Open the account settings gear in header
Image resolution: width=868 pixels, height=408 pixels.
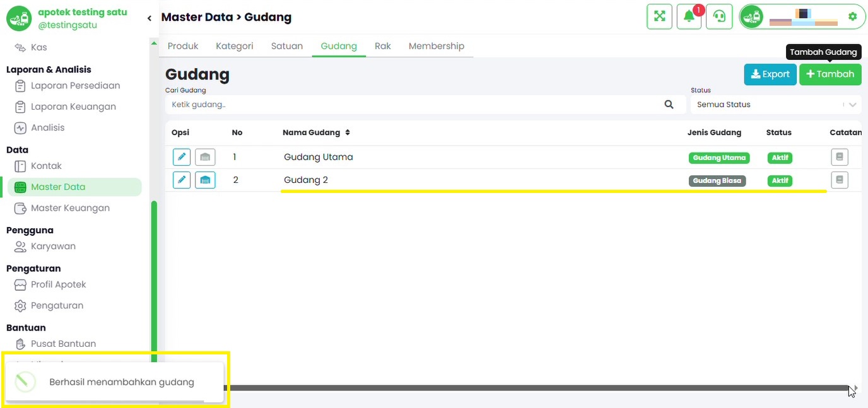pyautogui.click(x=853, y=16)
